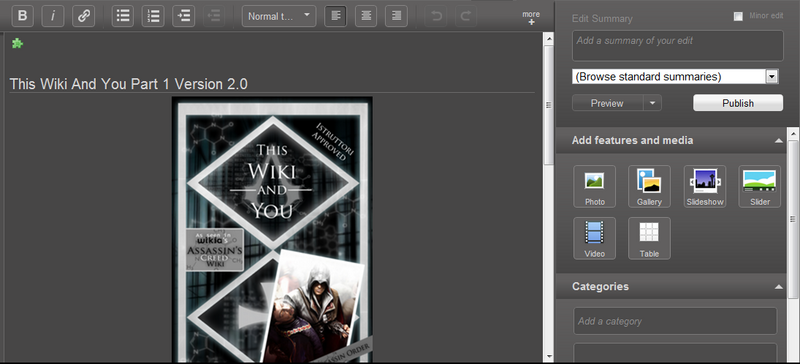Click the green puzzle piece template placeholder
800x364 pixels.
coord(17,43)
